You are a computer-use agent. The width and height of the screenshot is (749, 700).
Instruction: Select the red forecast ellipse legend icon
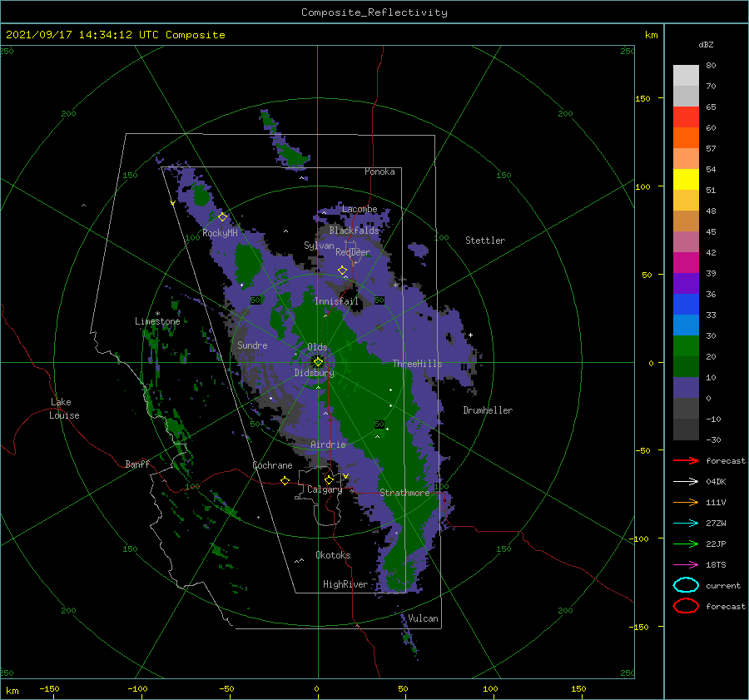coord(686,606)
